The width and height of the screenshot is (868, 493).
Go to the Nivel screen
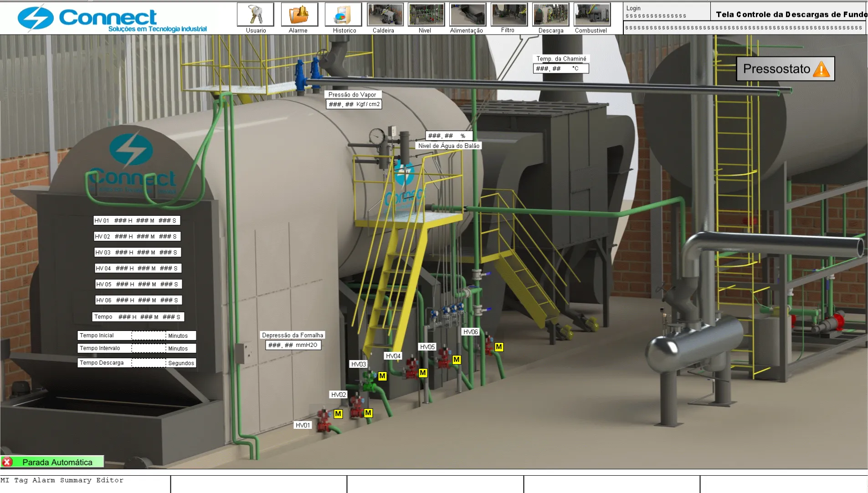pos(426,15)
